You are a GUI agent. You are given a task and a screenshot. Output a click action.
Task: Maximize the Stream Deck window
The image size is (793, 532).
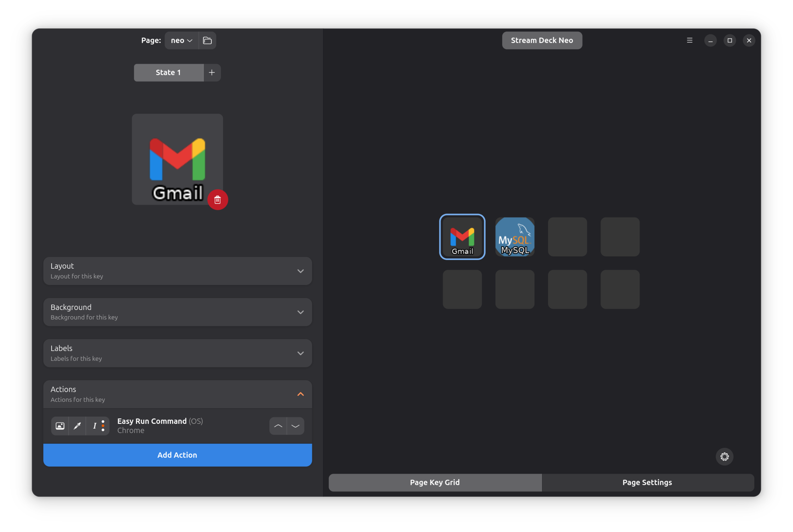[x=729, y=40]
